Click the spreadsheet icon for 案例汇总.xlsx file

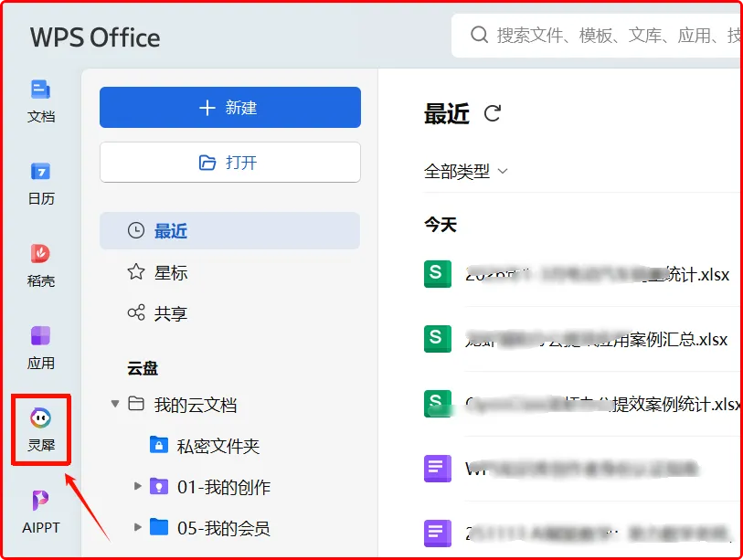pyautogui.click(x=438, y=339)
